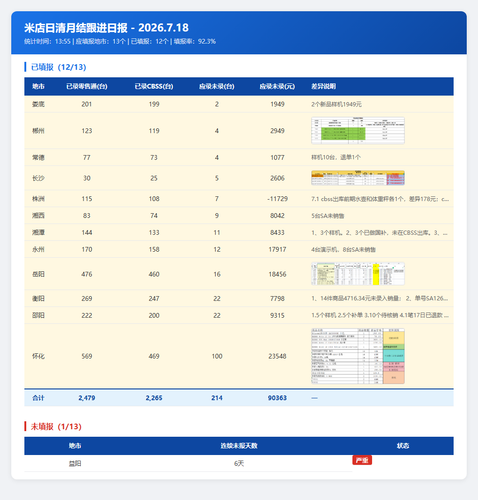Click the 湘西 note 5台SA未销售

[328, 216]
